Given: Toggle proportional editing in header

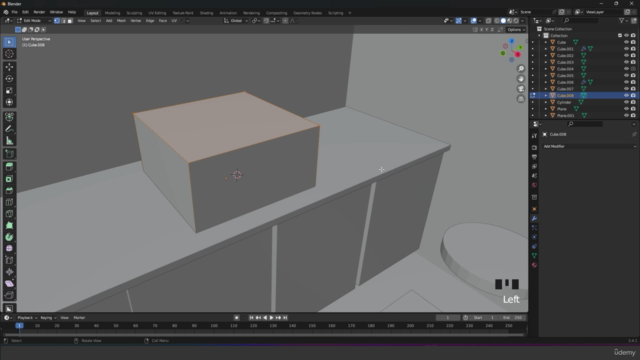Looking at the screenshot, I should coord(285,21).
